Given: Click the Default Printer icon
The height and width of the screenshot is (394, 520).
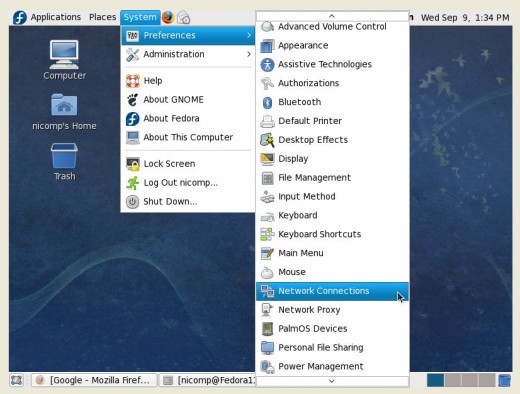Looking at the screenshot, I should [x=267, y=121].
